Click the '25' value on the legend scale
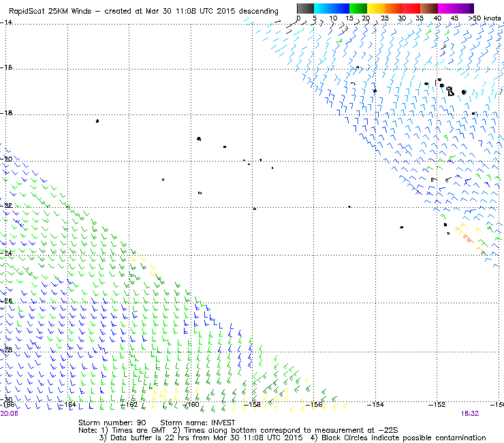 pos(385,18)
